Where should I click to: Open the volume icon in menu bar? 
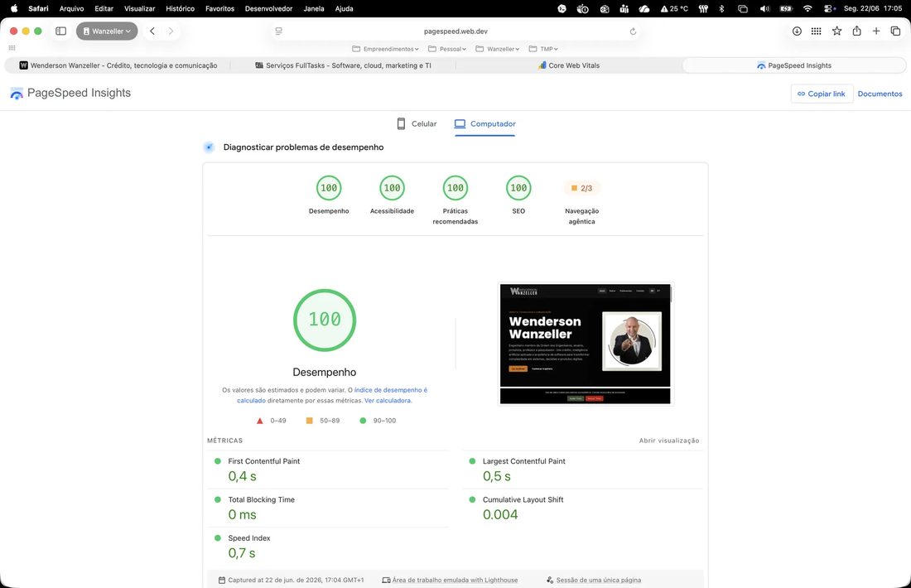(764, 9)
